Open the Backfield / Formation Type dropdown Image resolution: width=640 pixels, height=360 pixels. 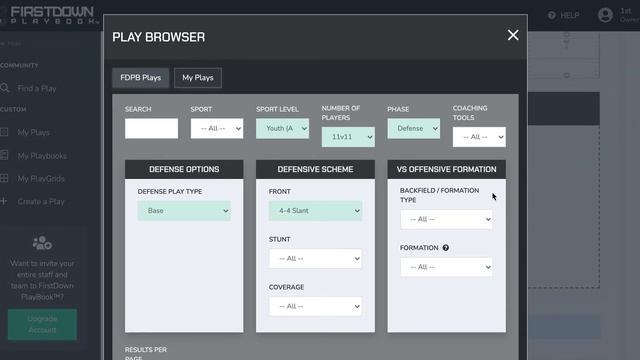pos(447,219)
